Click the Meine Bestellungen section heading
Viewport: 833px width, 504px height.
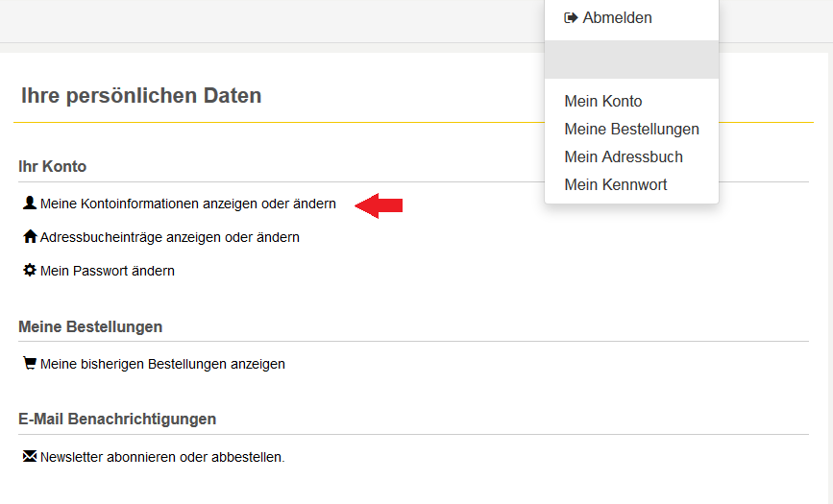[90, 326]
